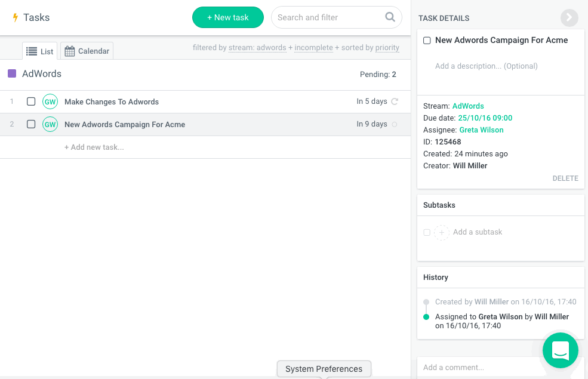Image resolution: width=588 pixels, height=379 pixels.
Task: Click DELETE in task details
Action: [x=565, y=178]
